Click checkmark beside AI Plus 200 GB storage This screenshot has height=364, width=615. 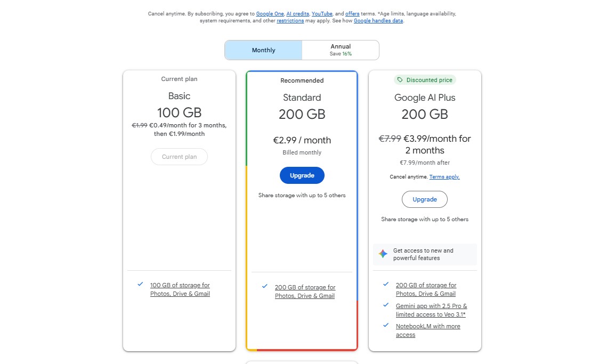[x=386, y=284]
